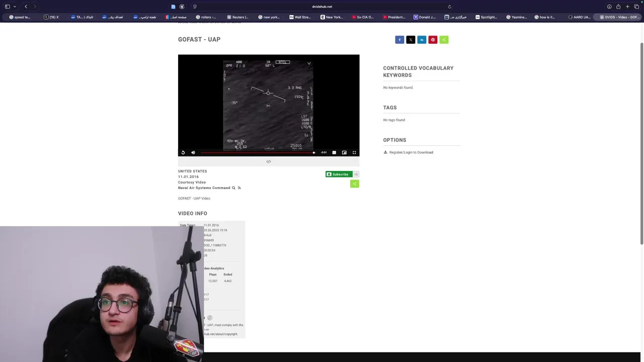644x362 pixels.
Task: Click the 'Courtesy Video' text
Action: pos(192,183)
